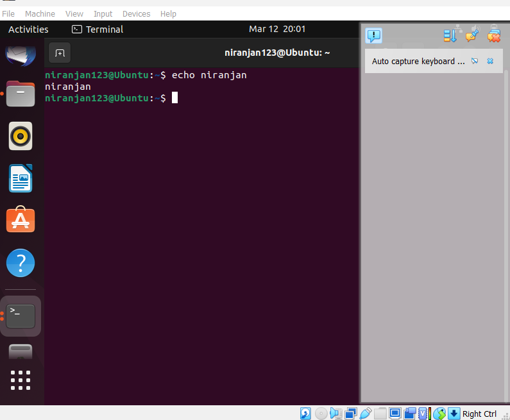Pin notifications with the pushpin icon
Screen dimensions: 510x420
click(472, 35)
